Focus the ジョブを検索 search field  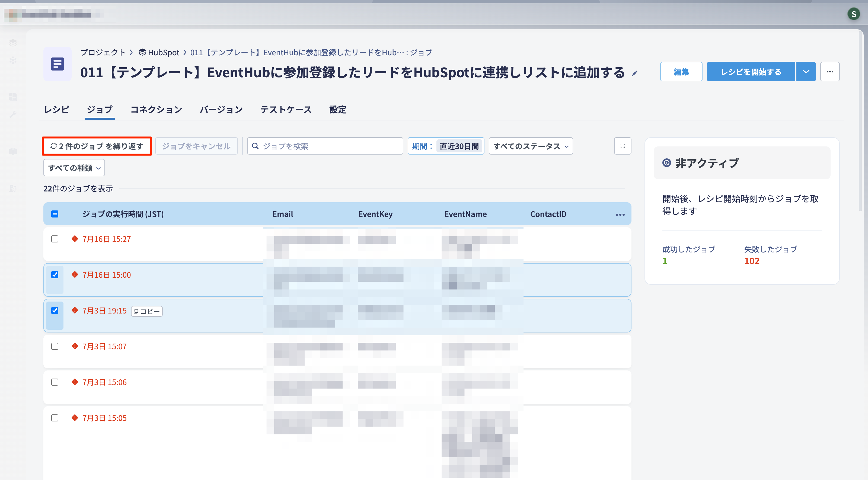click(325, 146)
